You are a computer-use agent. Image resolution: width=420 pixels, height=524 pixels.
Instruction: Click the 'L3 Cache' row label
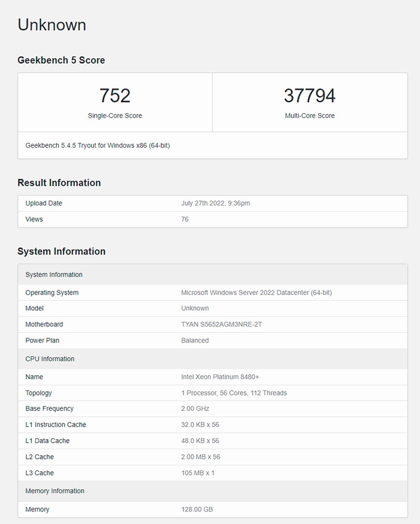[39, 473]
